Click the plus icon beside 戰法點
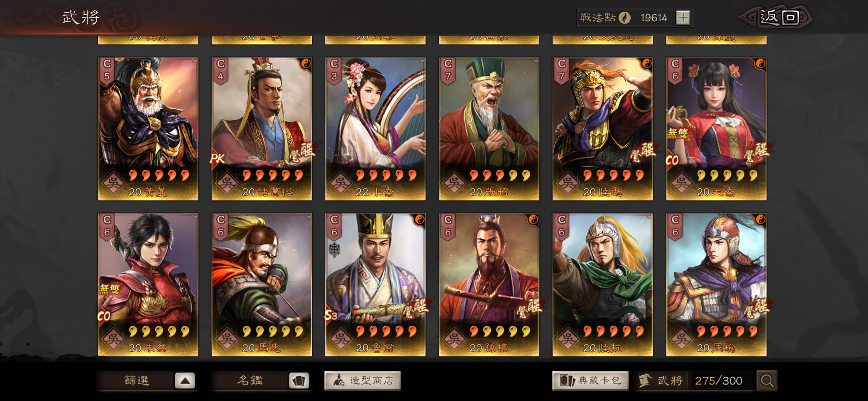 click(683, 17)
